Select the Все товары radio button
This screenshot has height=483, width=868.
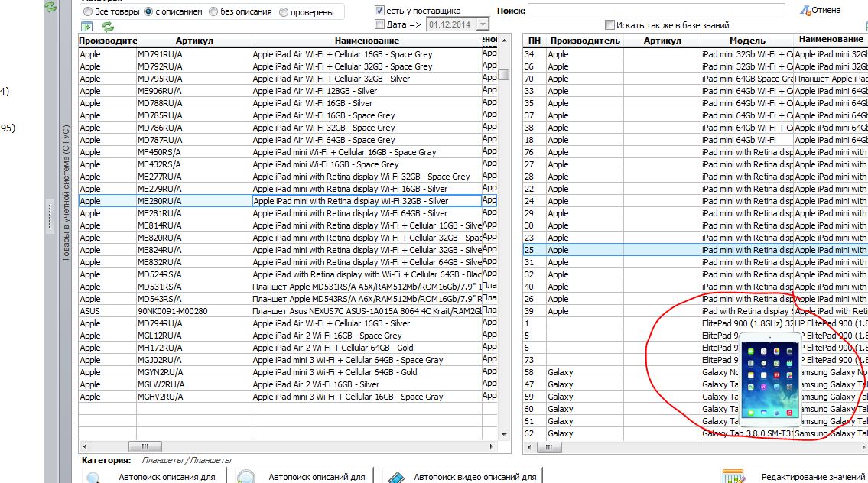click(x=88, y=11)
